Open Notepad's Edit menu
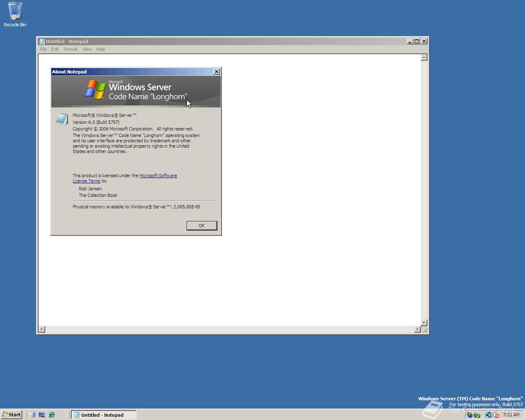This screenshot has height=420, width=525. click(x=55, y=49)
